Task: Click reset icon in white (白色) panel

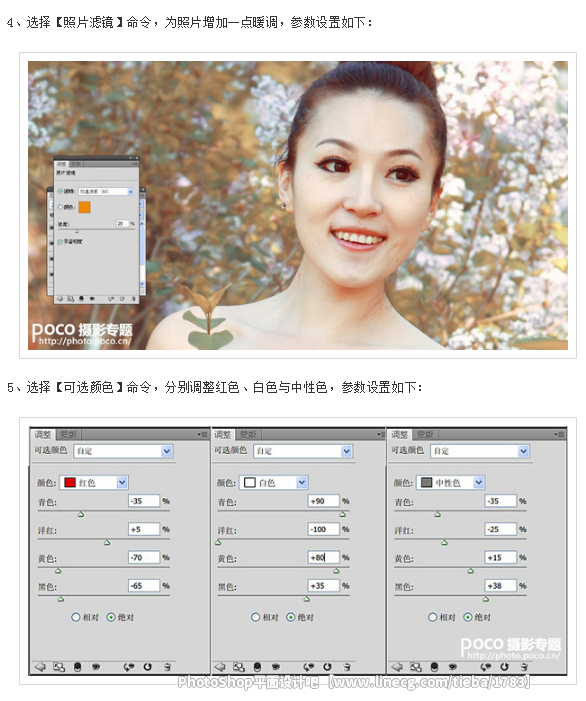Action: coord(327,667)
